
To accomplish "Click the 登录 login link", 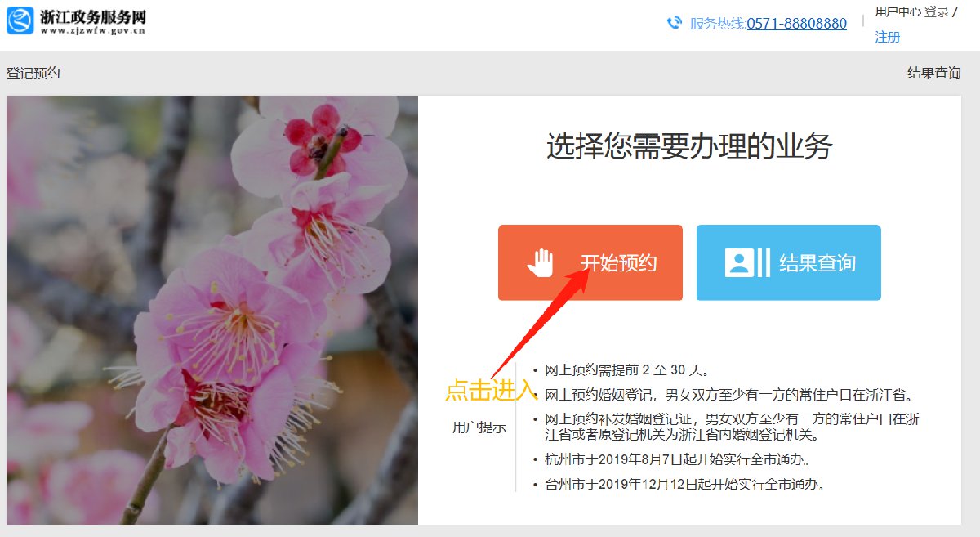I will tap(936, 11).
